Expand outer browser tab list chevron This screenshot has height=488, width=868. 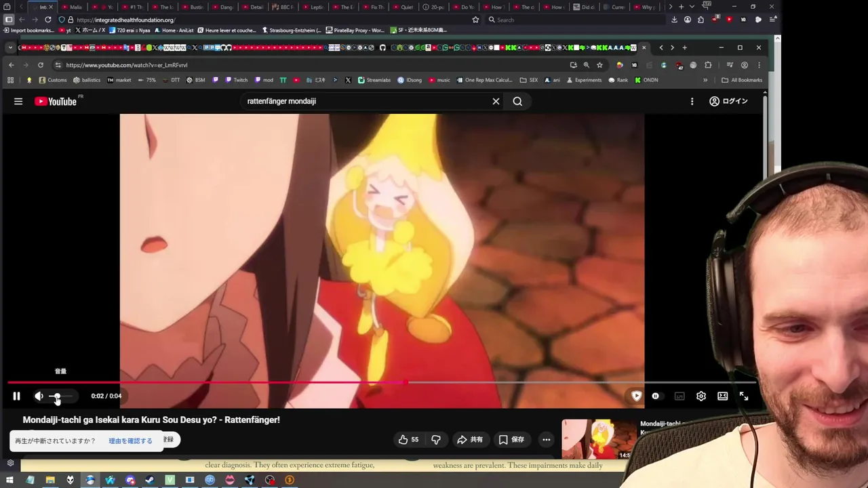coord(690,7)
